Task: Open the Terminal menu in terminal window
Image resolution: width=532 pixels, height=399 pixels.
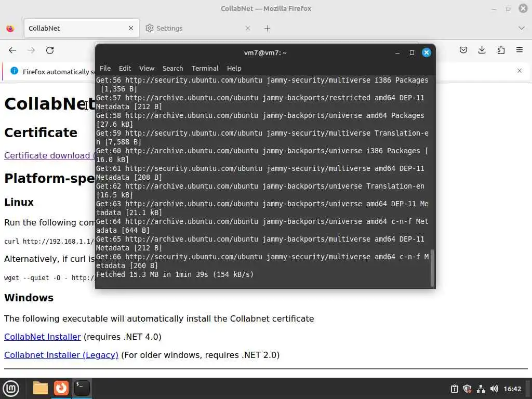Action: (x=205, y=68)
